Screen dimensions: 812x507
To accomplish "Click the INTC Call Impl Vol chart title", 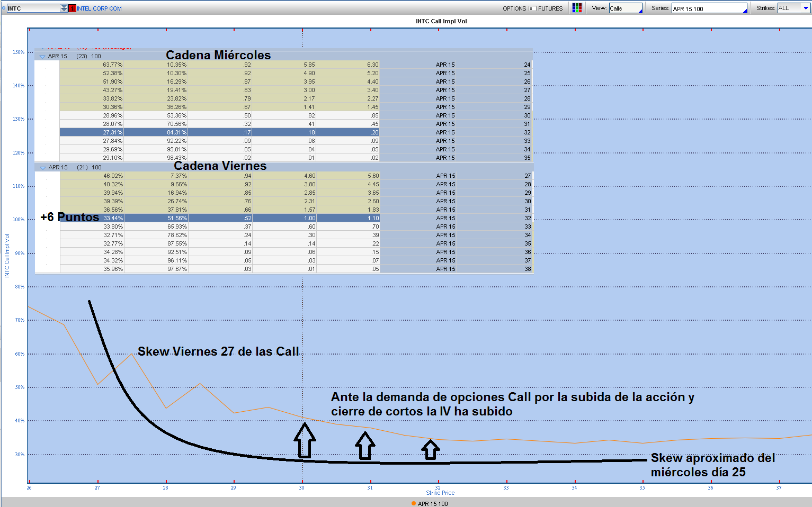I will coord(441,21).
